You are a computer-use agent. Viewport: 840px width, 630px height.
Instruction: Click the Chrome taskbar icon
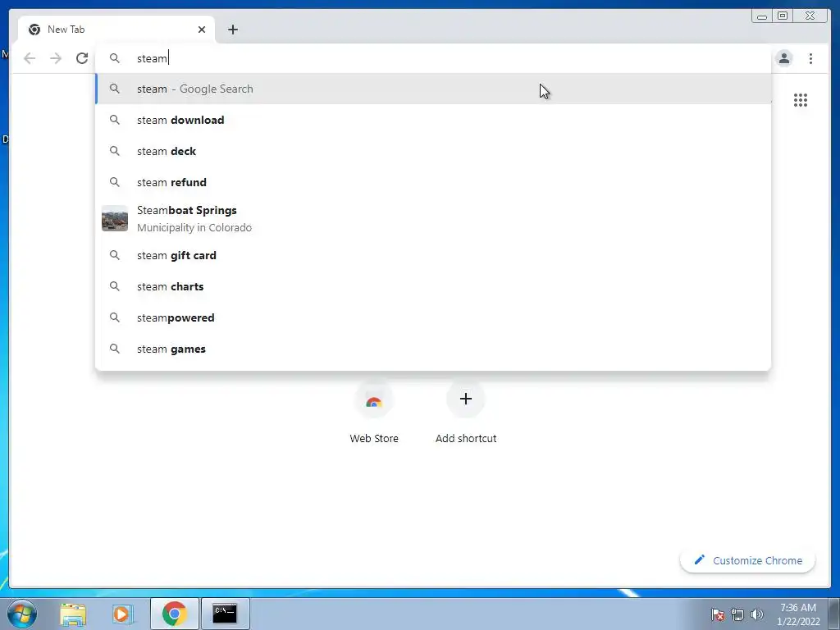[174, 614]
